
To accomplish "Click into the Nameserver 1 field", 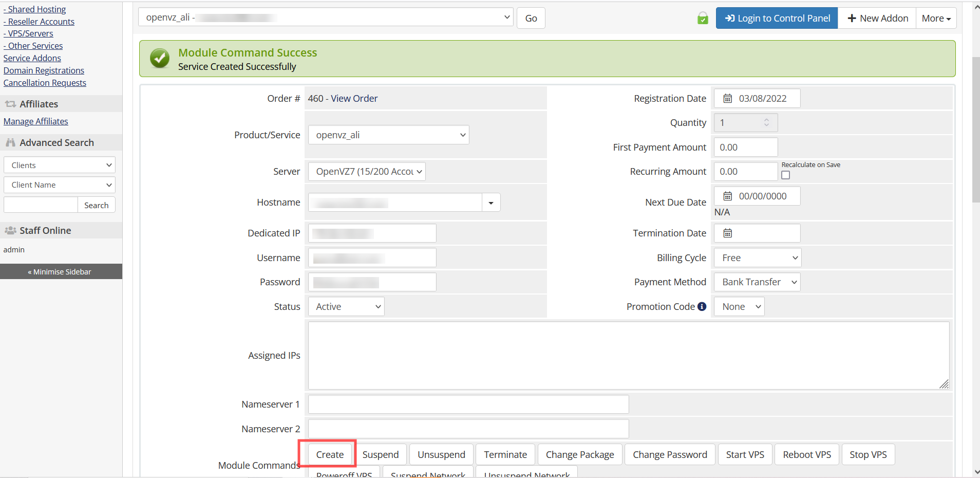I will 468,405.
